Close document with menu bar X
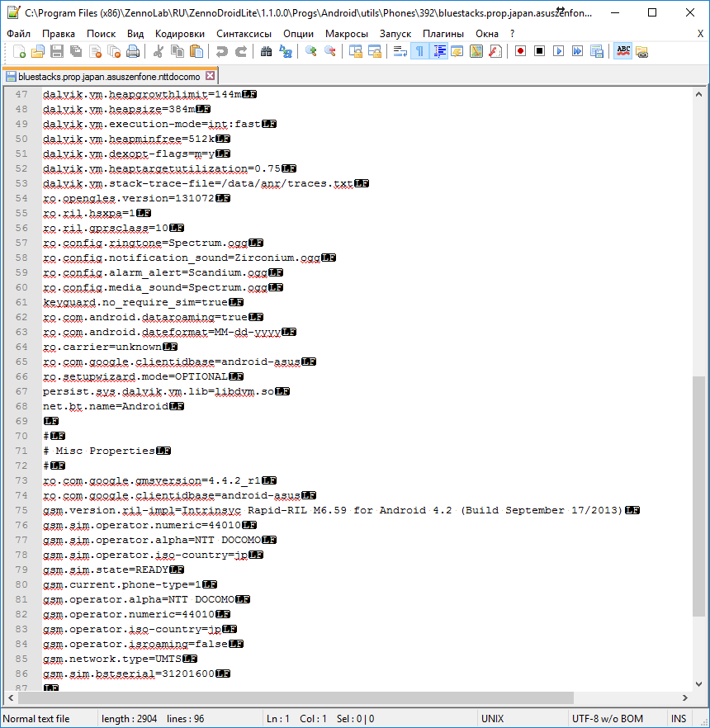Screen dimensions: 710x728 [700, 34]
